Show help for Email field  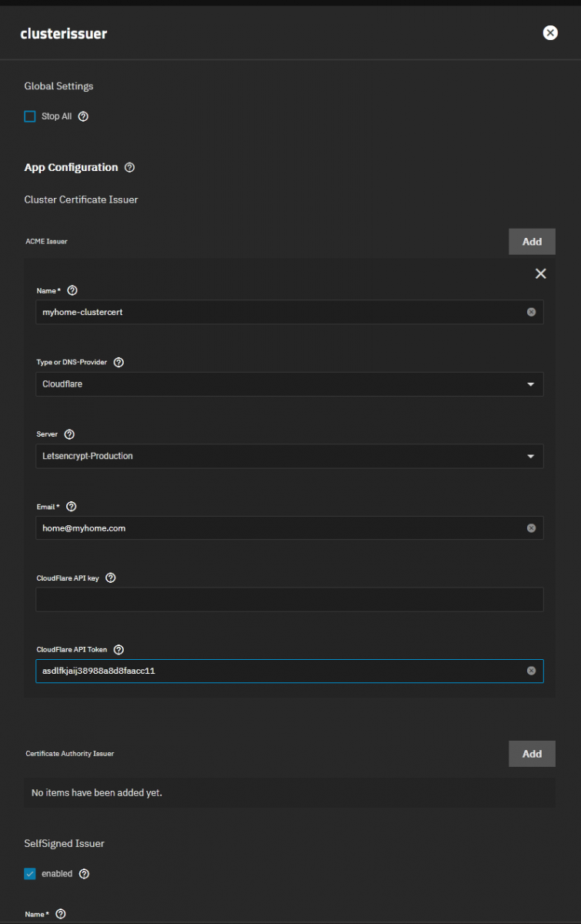point(72,507)
